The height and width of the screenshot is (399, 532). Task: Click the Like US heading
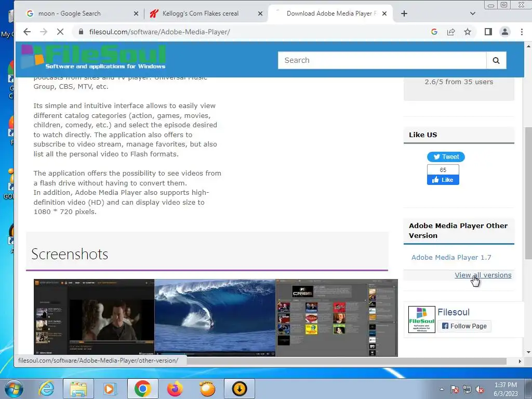(x=423, y=135)
